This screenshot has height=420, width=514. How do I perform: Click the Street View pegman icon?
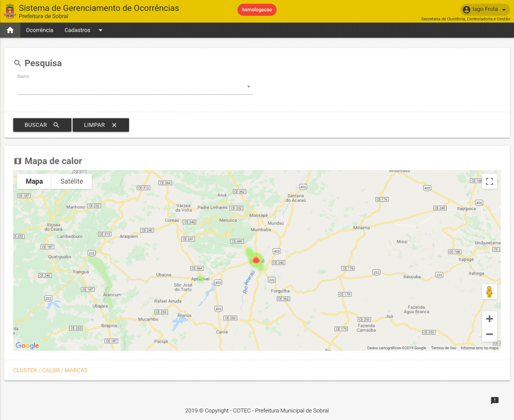tap(489, 292)
